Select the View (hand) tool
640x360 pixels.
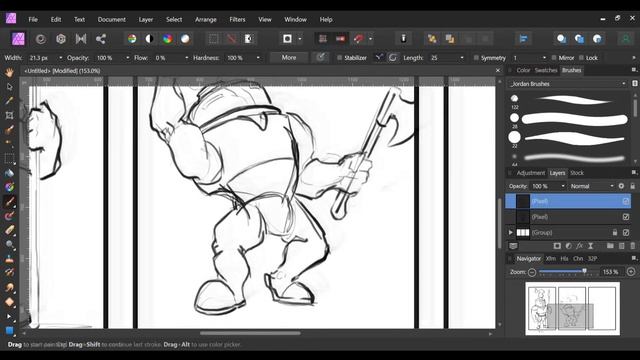[9, 73]
